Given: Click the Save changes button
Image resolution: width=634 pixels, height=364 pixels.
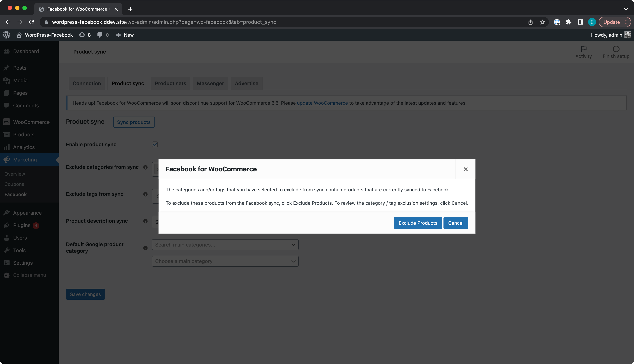Looking at the screenshot, I should (85, 294).
